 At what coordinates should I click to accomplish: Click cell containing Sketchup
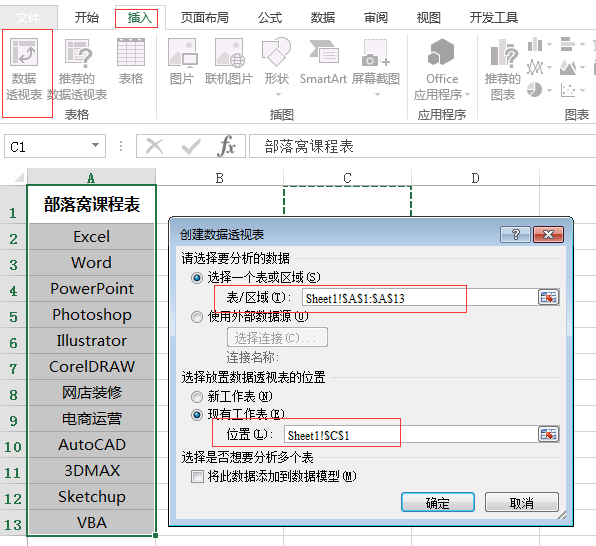tap(92, 497)
